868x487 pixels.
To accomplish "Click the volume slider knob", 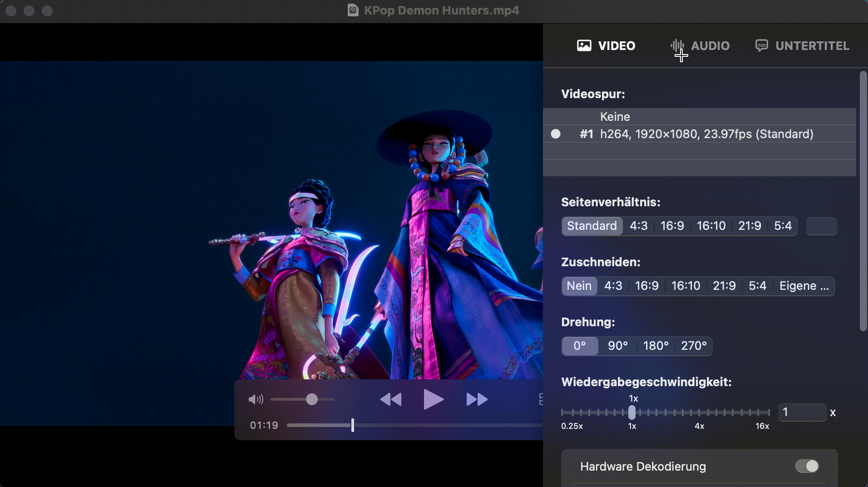I will point(311,399).
